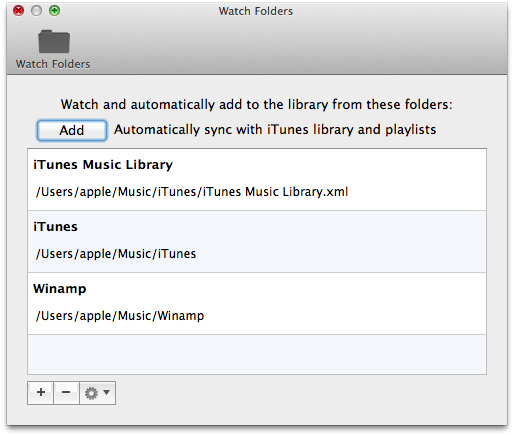Viewport: 514px width, 436px height.
Task: Expand the dropdown arrow beside the gear
Action: click(x=106, y=392)
